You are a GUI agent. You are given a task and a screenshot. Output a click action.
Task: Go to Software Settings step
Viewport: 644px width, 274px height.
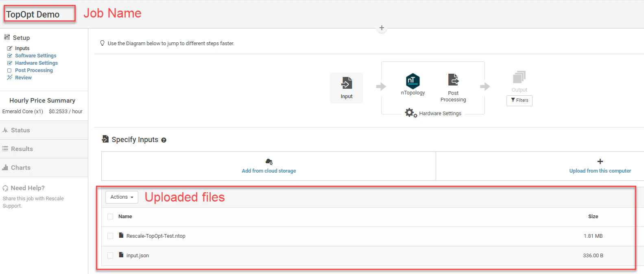click(36, 56)
